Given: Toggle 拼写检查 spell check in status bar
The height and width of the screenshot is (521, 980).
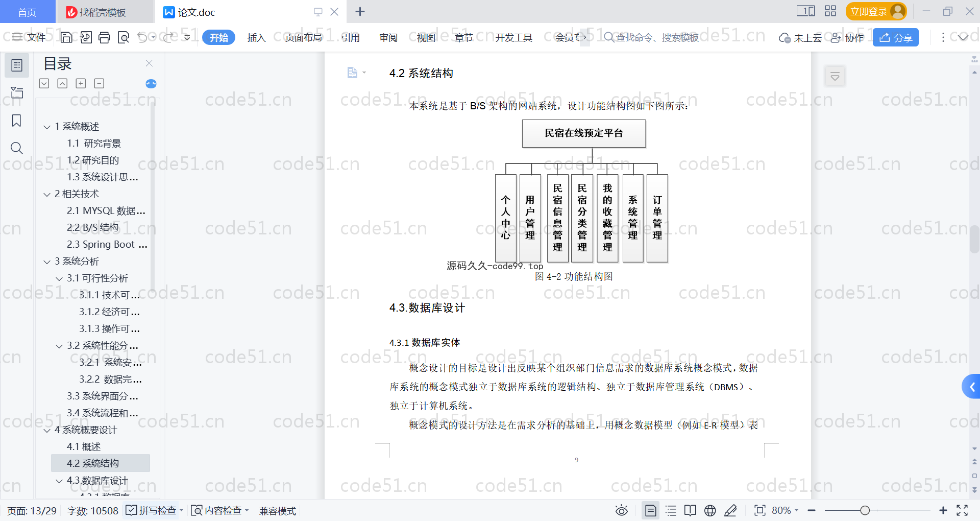Looking at the screenshot, I should click(153, 510).
